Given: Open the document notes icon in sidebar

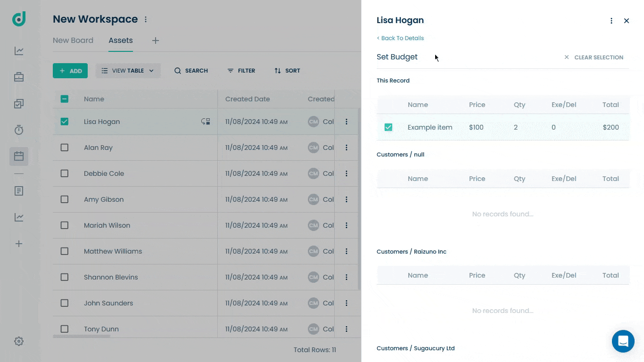Looking at the screenshot, I should click(19, 191).
